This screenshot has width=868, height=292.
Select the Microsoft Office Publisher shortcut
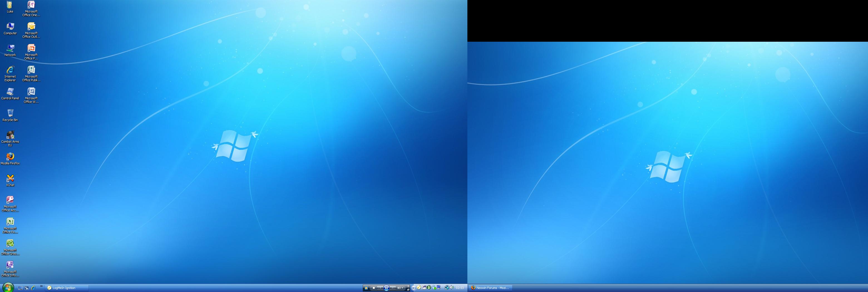tap(31, 74)
